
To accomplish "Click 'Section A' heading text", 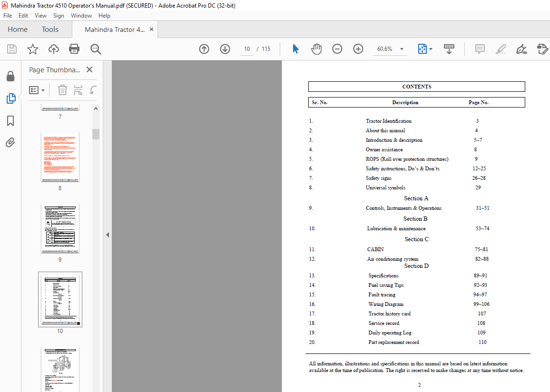I will pos(416,198).
